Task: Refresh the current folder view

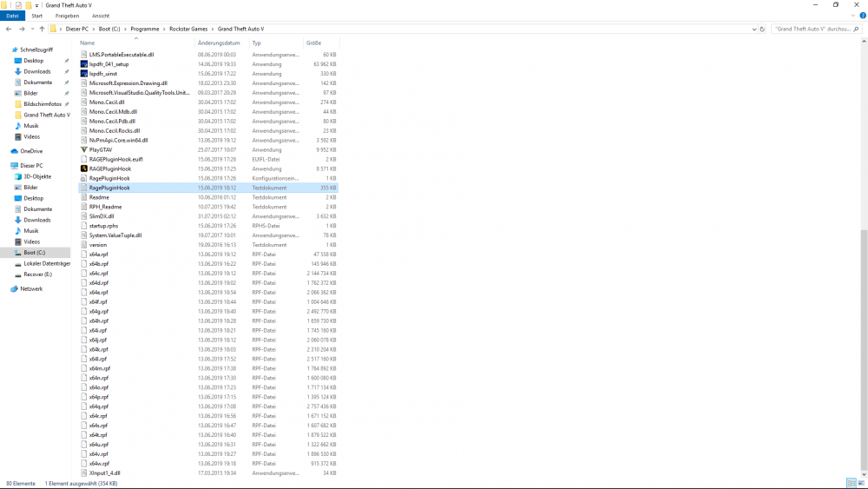Action: click(762, 29)
